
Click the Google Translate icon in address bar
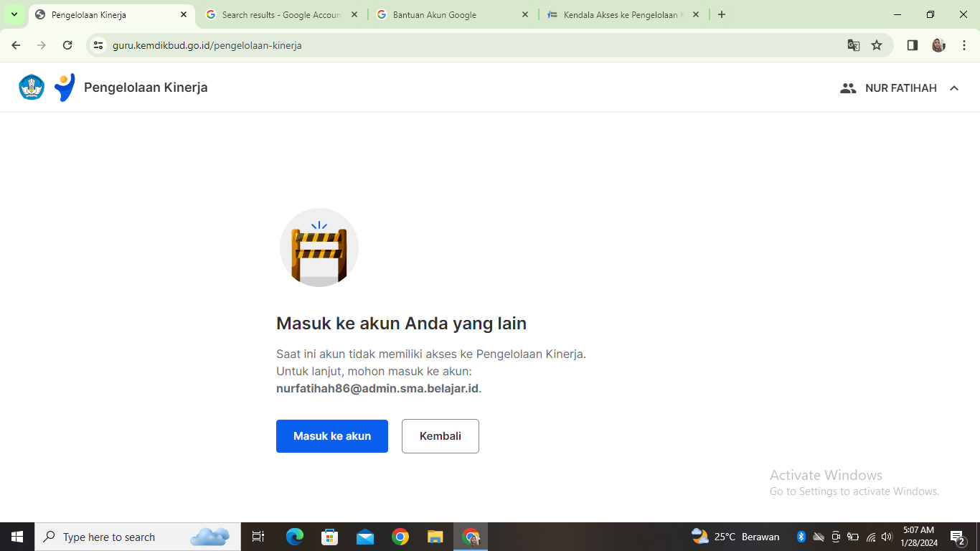coord(853,45)
